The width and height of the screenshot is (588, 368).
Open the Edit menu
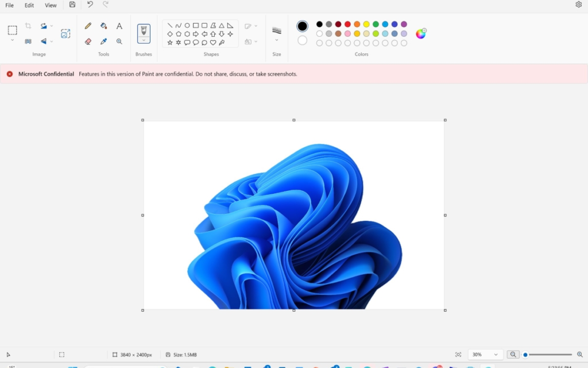tap(29, 5)
